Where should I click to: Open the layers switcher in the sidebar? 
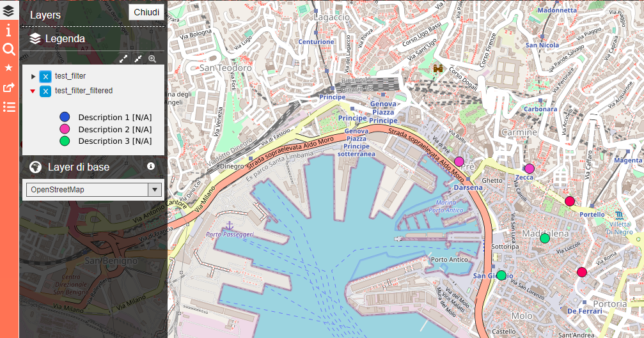coord(8,11)
